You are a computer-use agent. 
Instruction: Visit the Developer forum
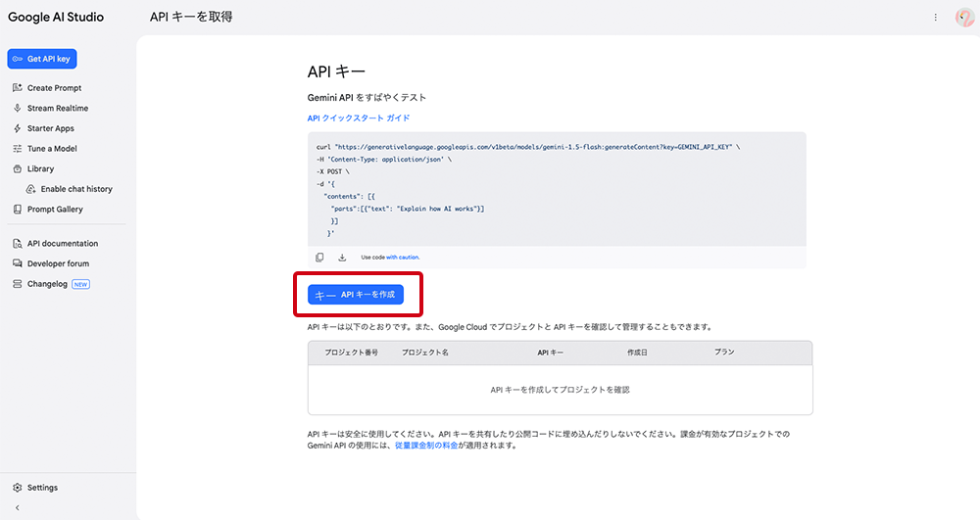pyautogui.click(x=58, y=263)
